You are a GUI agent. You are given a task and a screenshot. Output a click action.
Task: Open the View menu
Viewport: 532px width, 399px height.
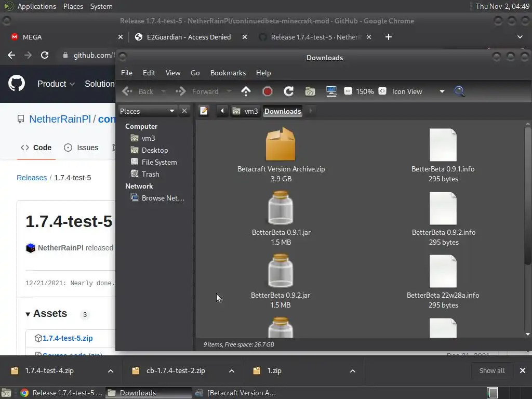pyautogui.click(x=172, y=73)
